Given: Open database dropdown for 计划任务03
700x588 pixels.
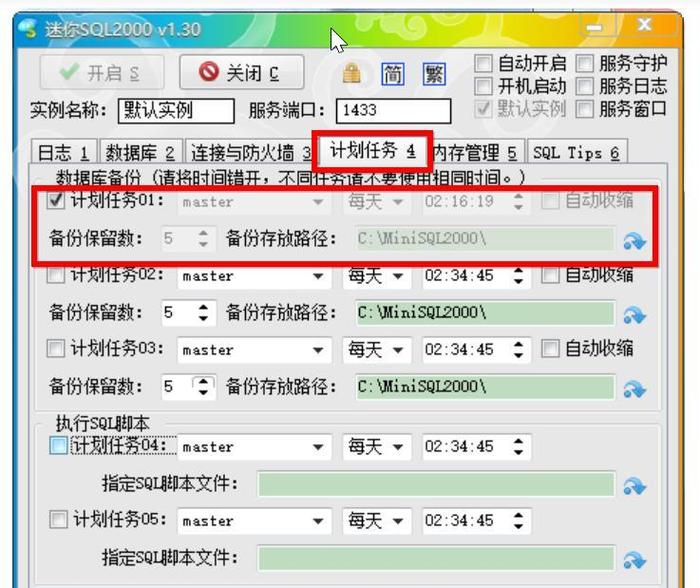Looking at the screenshot, I should click(x=318, y=350).
